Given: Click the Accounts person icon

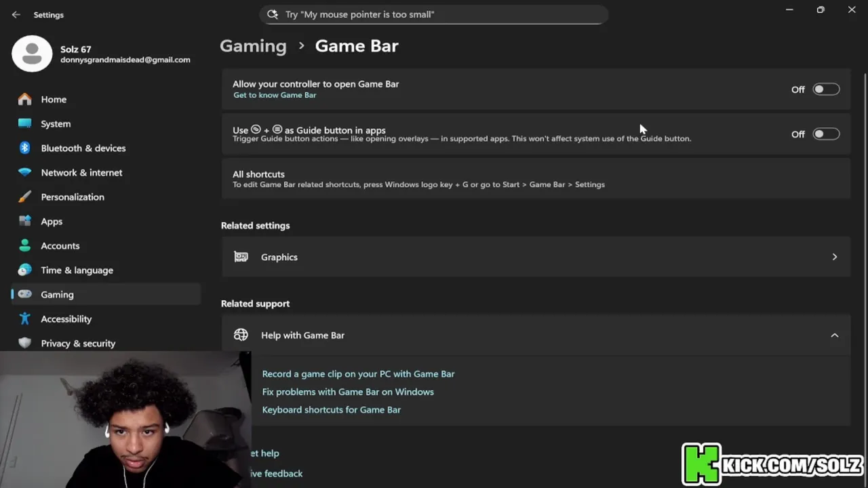Looking at the screenshot, I should click(25, 245).
